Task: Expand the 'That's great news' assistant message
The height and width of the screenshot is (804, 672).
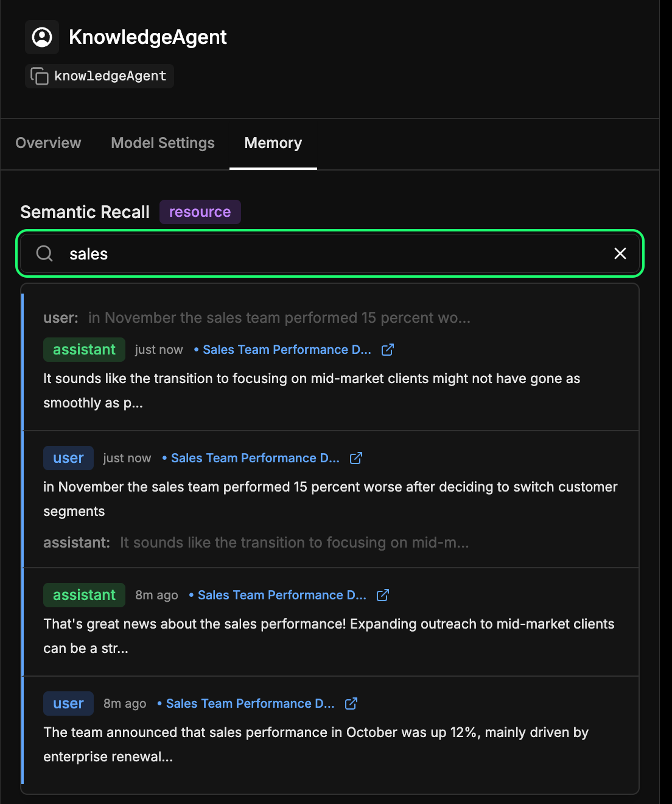Action: [x=329, y=636]
